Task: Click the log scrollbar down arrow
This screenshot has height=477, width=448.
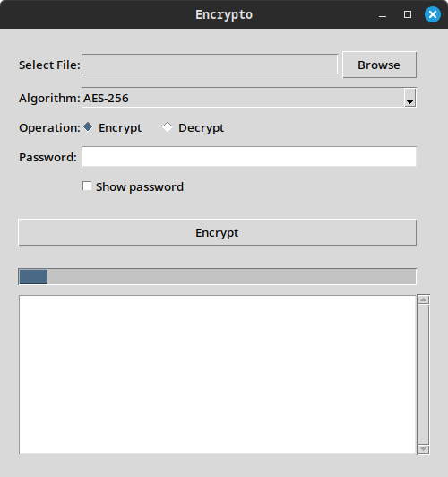Action: click(424, 449)
